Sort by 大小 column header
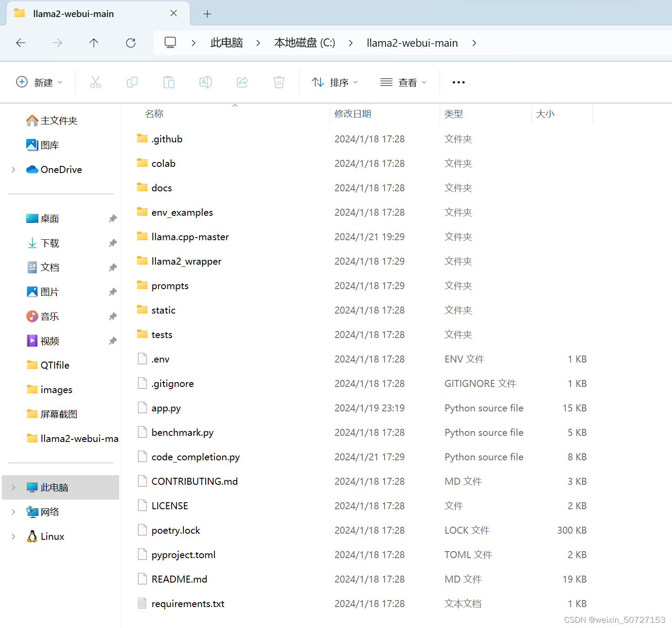This screenshot has height=628, width=672. 545,114
